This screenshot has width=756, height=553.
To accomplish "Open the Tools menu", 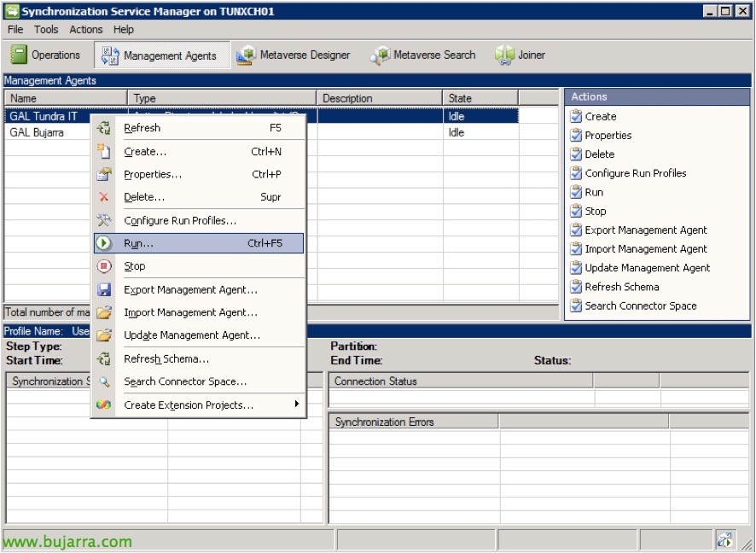I will click(46, 29).
